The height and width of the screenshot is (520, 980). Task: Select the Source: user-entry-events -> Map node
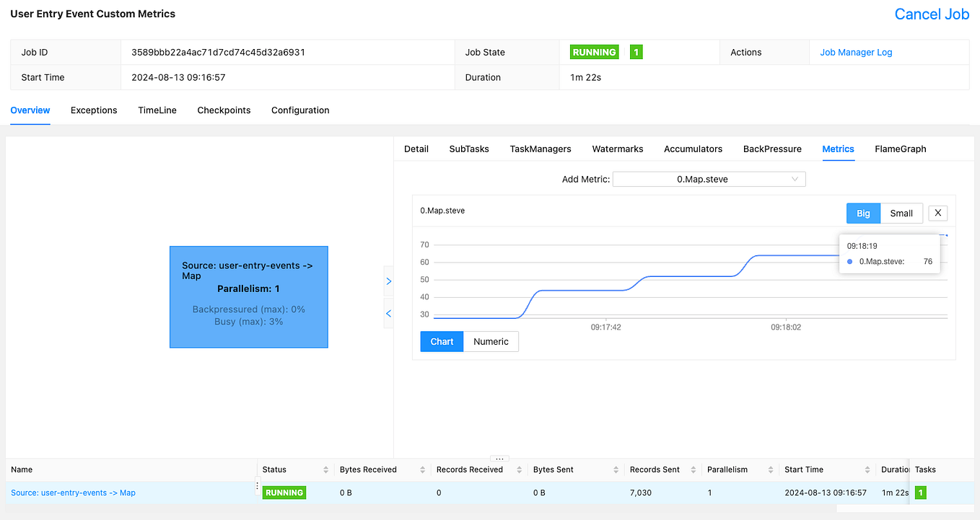(x=248, y=297)
